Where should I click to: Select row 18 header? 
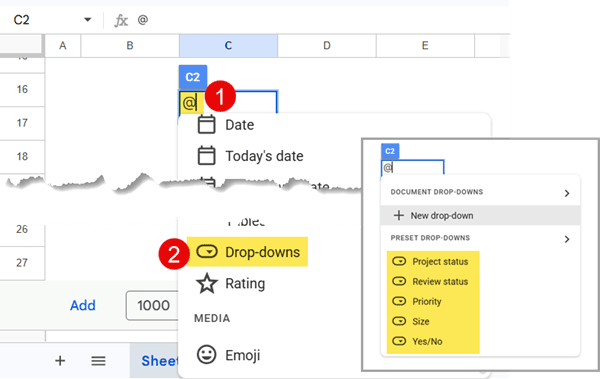click(22, 157)
